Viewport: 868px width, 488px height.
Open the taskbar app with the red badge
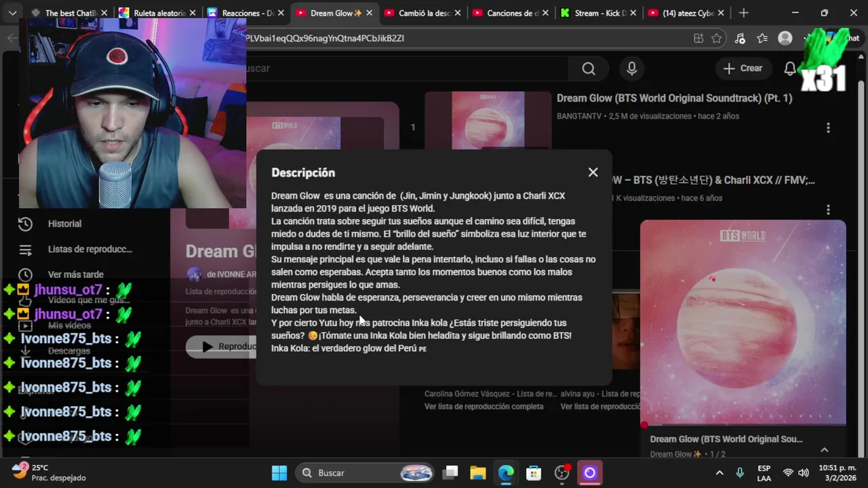(561, 472)
